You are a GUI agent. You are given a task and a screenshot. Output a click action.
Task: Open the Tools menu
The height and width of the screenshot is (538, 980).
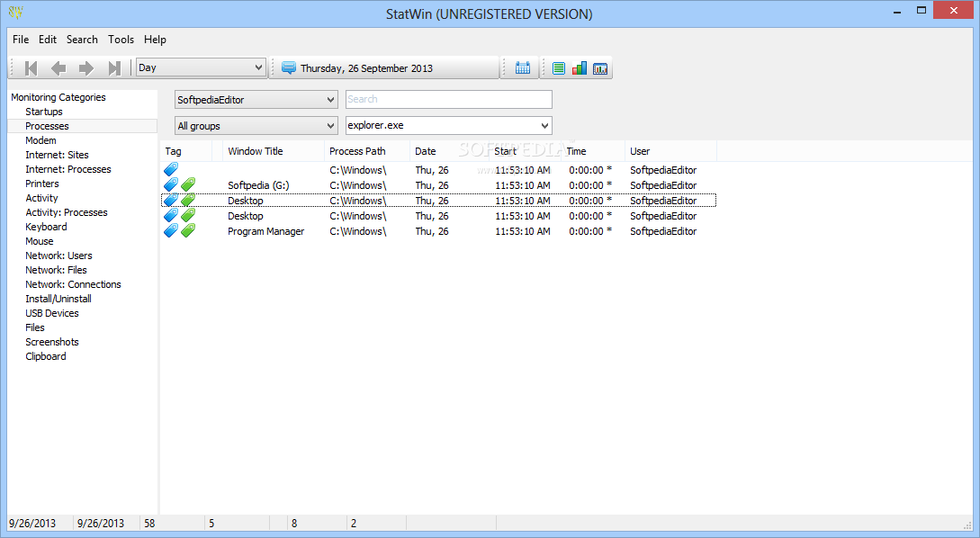[121, 40]
